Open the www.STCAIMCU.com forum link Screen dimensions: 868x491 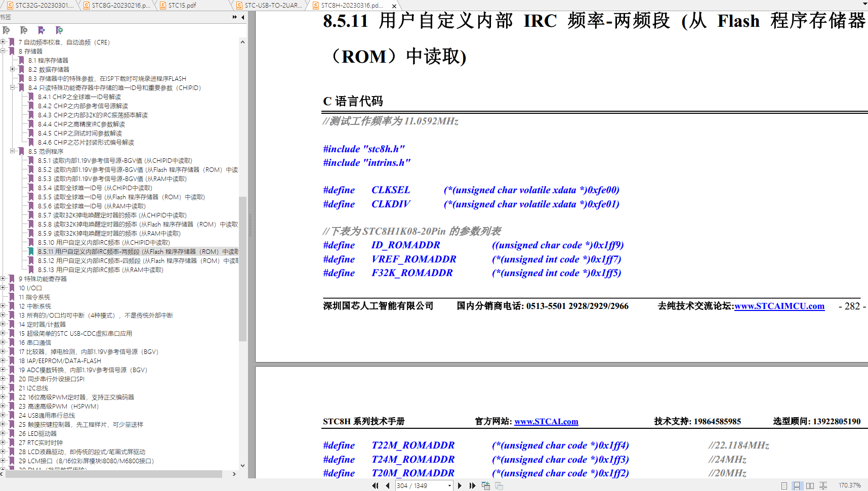click(x=779, y=306)
